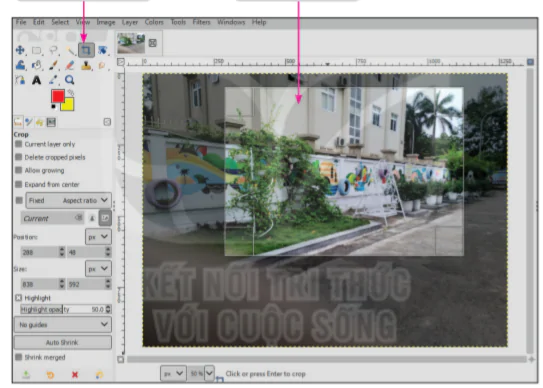The height and width of the screenshot is (388, 543).
Task: Enable Expand from center checkbox
Action: click(19, 184)
